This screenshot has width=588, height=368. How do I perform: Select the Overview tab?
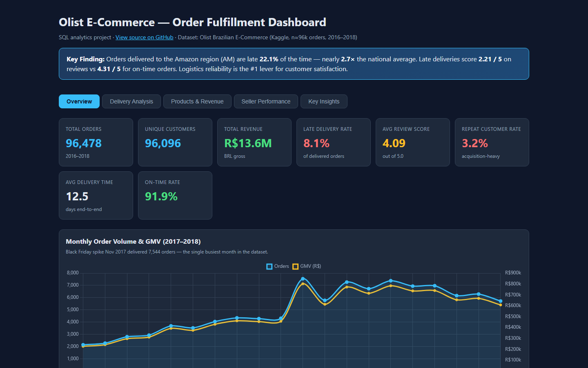pos(79,101)
